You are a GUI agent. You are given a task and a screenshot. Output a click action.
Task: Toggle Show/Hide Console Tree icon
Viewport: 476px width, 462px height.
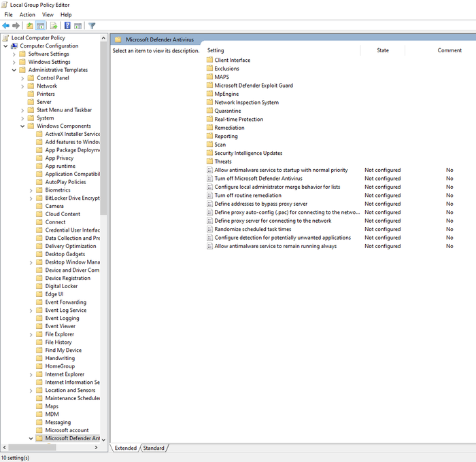pos(40,26)
